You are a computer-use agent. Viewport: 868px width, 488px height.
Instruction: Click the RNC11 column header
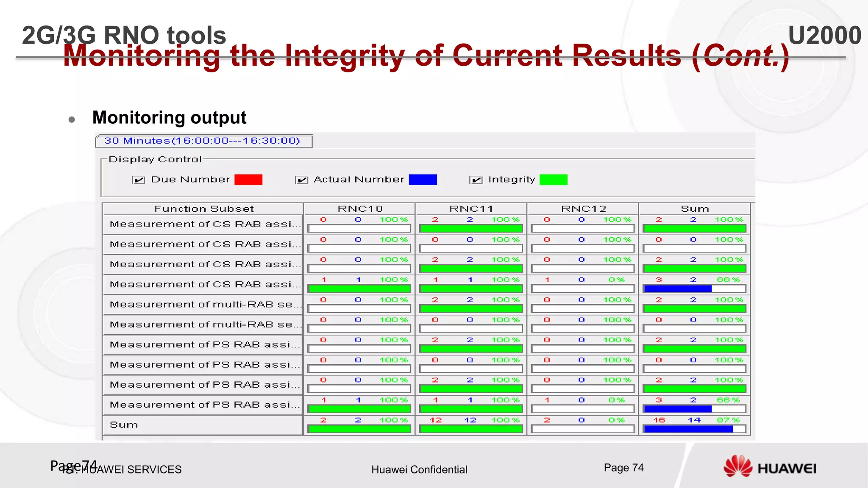(x=471, y=208)
